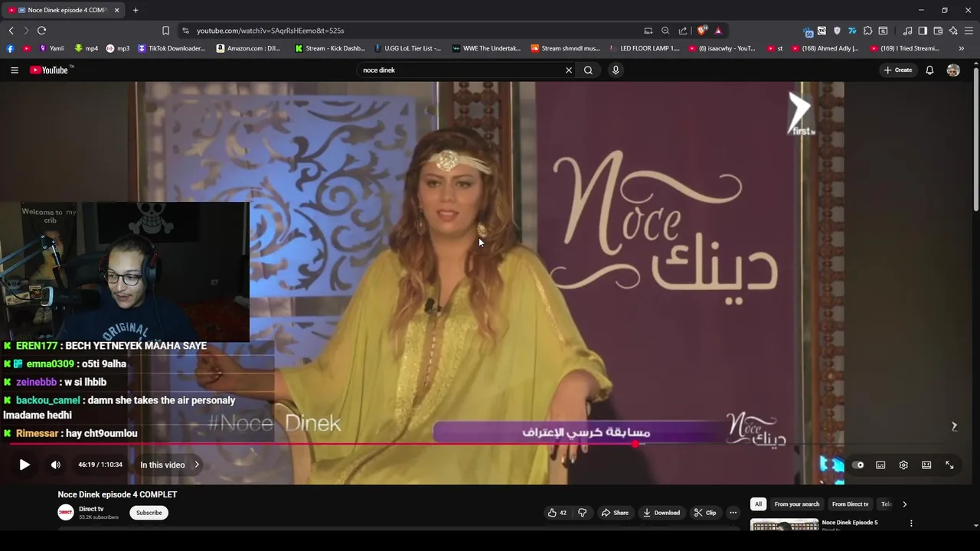
Task: Reload the current page
Action: 41,31
